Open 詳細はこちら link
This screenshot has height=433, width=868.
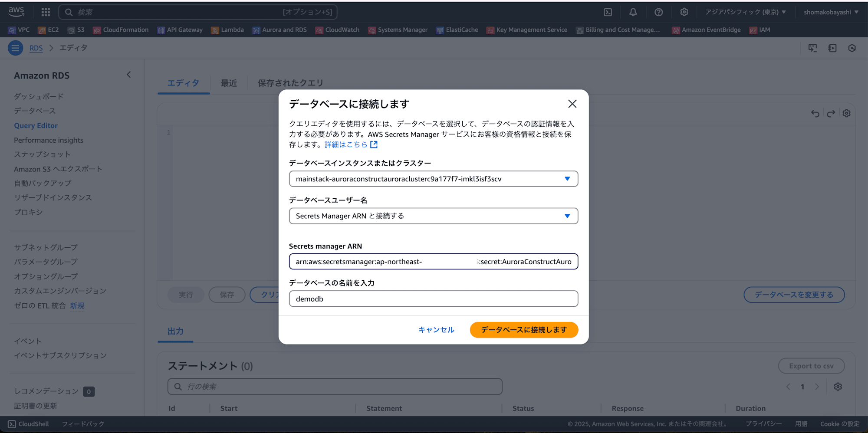(351, 144)
